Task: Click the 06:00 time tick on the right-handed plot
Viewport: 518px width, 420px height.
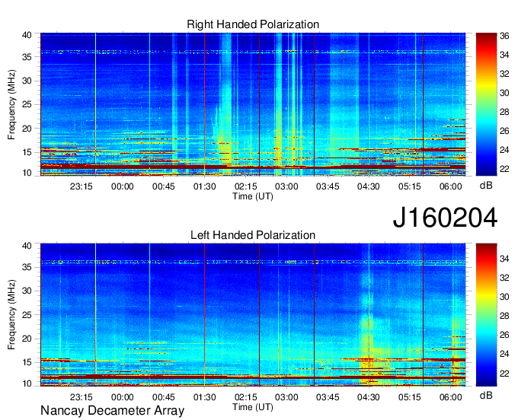Action: coord(451,186)
